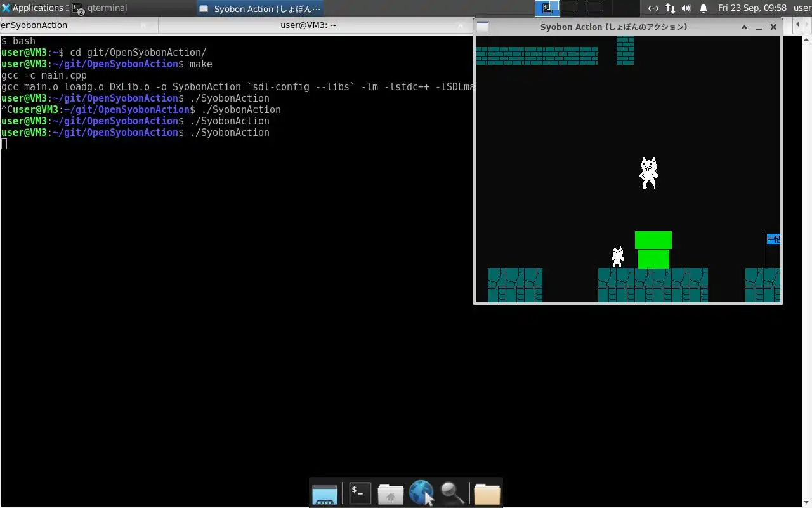Launch the terminal emulator from the dock
The image size is (812, 508).
[x=360, y=493]
